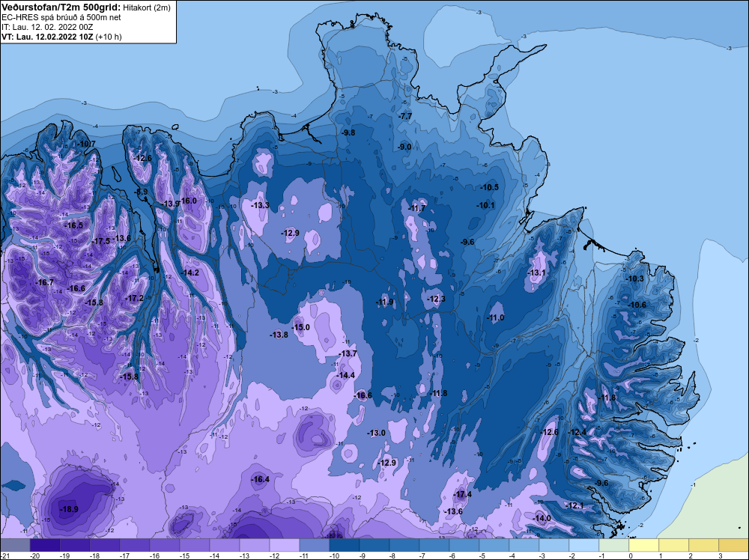Click the -14.4 temperature label
The width and height of the screenshot is (749, 560).
point(345,375)
